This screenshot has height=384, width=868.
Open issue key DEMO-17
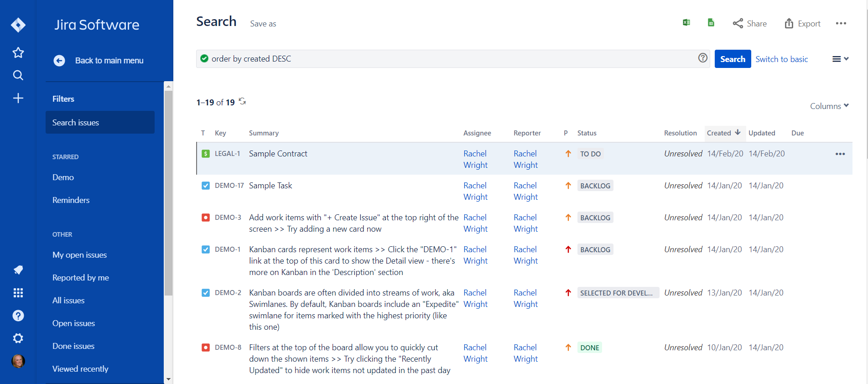coord(229,186)
